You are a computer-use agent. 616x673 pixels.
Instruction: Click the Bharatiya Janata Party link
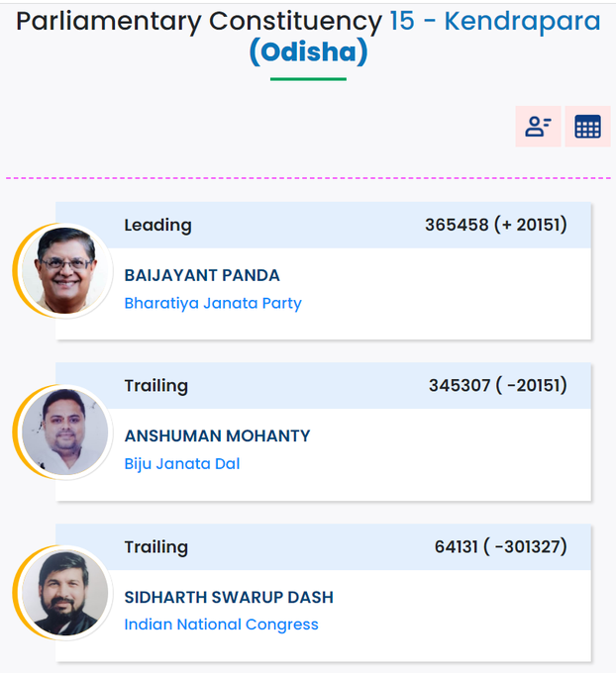tap(213, 304)
